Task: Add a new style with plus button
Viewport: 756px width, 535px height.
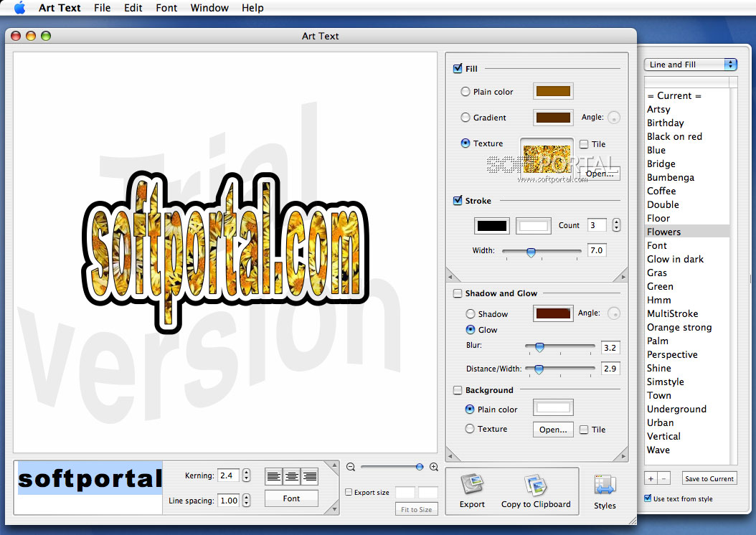Action: click(651, 478)
